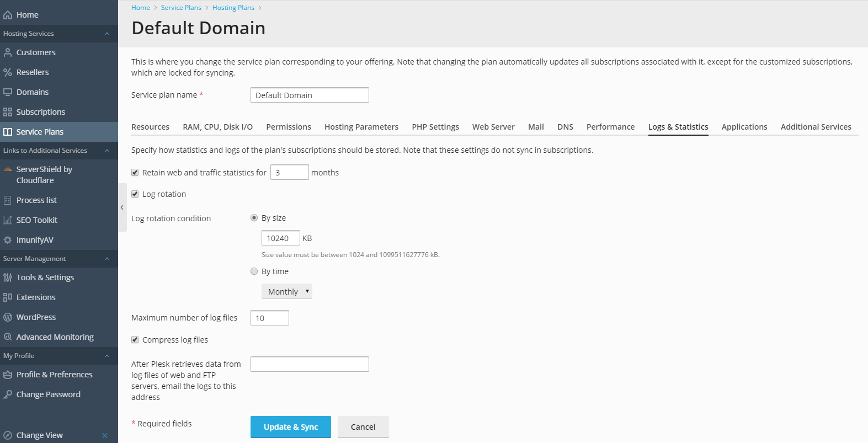
Task: Open the Hosting Parameters tab
Action: point(361,127)
